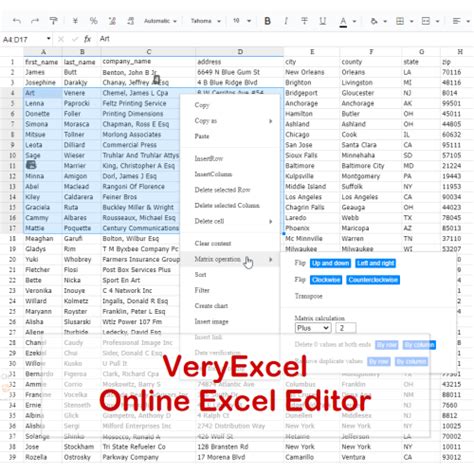Screen dimensions: 474x474
Task: Open the Tahoma font dropdown
Action: pyautogui.click(x=206, y=21)
